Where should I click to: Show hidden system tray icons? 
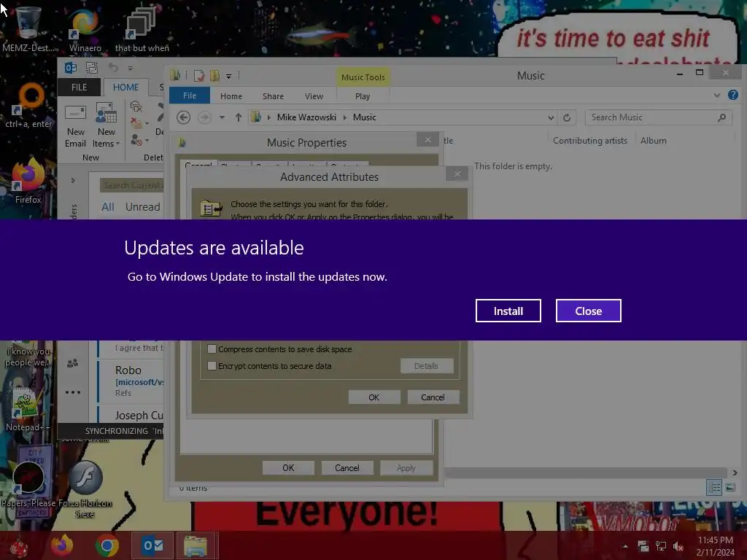(x=625, y=546)
